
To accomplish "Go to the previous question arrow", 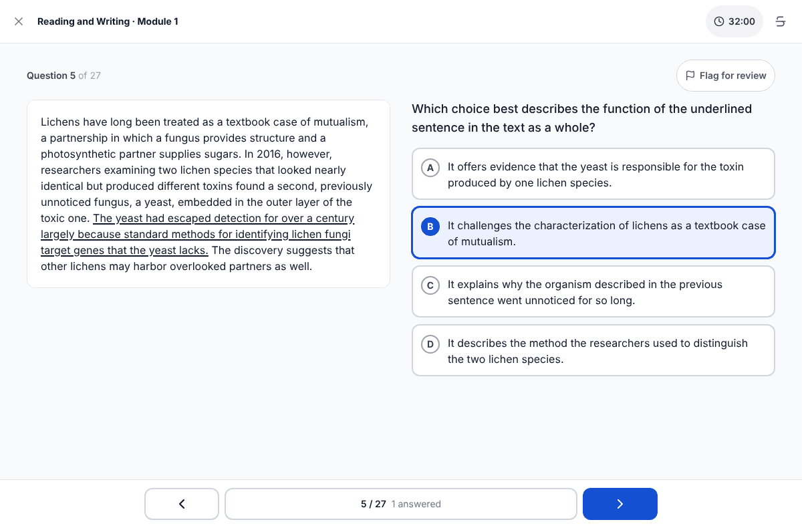I will (182, 504).
